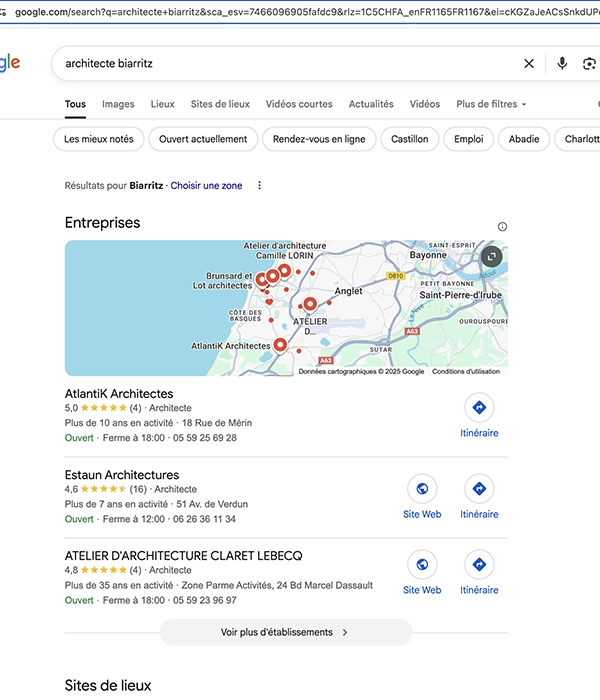Viewport: 600px width, 700px height.
Task: Switch to the Images tab
Action: pos(118,104)
